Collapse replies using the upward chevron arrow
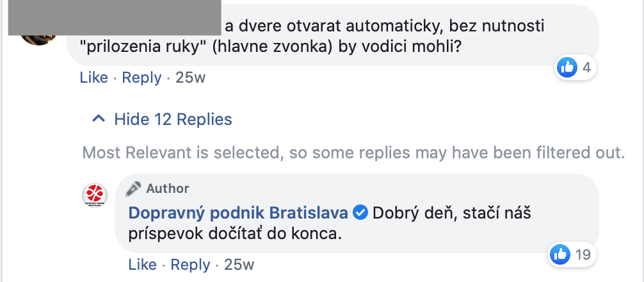644x282 pixels. pyautogui.click(x=98, y=119)
